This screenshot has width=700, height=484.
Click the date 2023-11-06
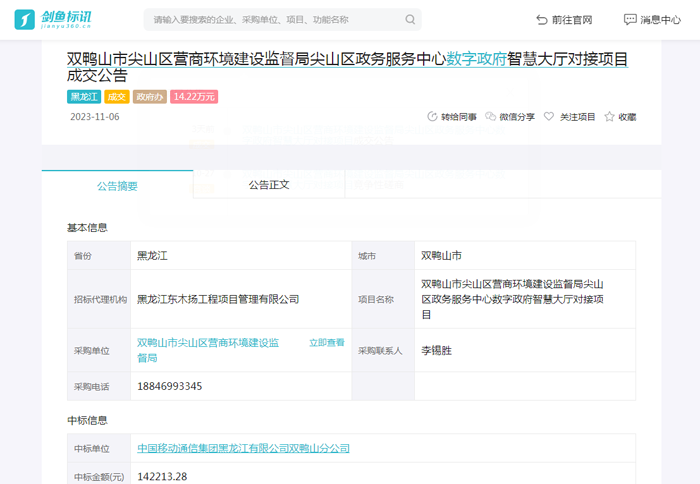[x=95, y=117]
